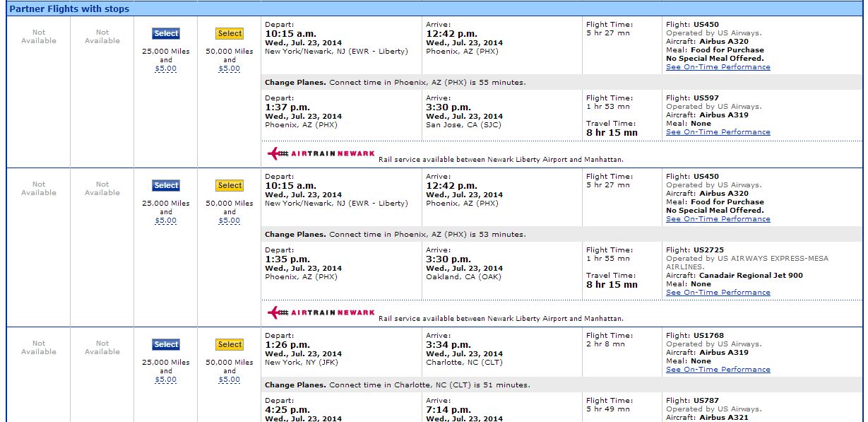Select 50,000 miles option for San Jose itinerary
The image size is (868, 422).
pyautogui.click(x=230, y=34)
